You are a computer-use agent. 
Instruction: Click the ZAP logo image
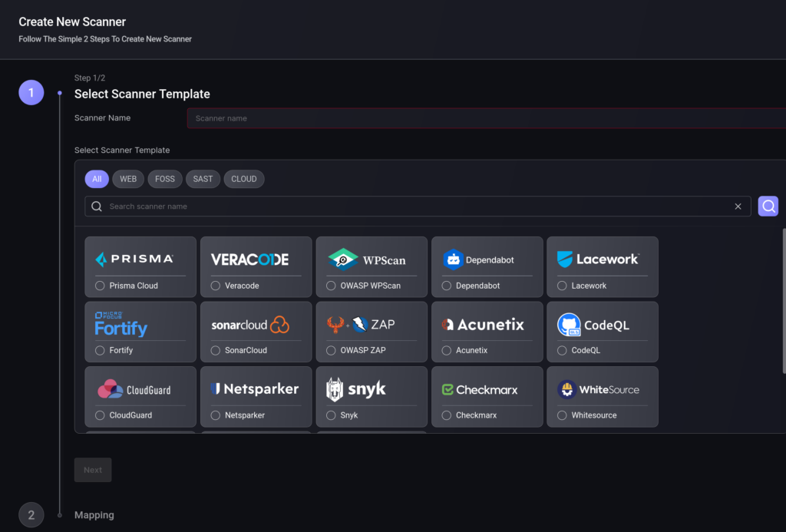361,325
